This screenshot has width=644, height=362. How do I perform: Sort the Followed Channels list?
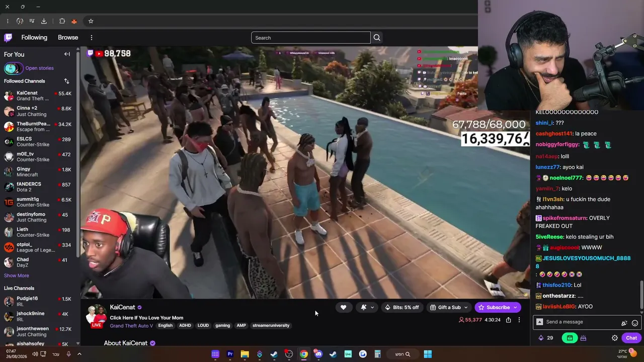pyautogui.click(x=66, y=81)
